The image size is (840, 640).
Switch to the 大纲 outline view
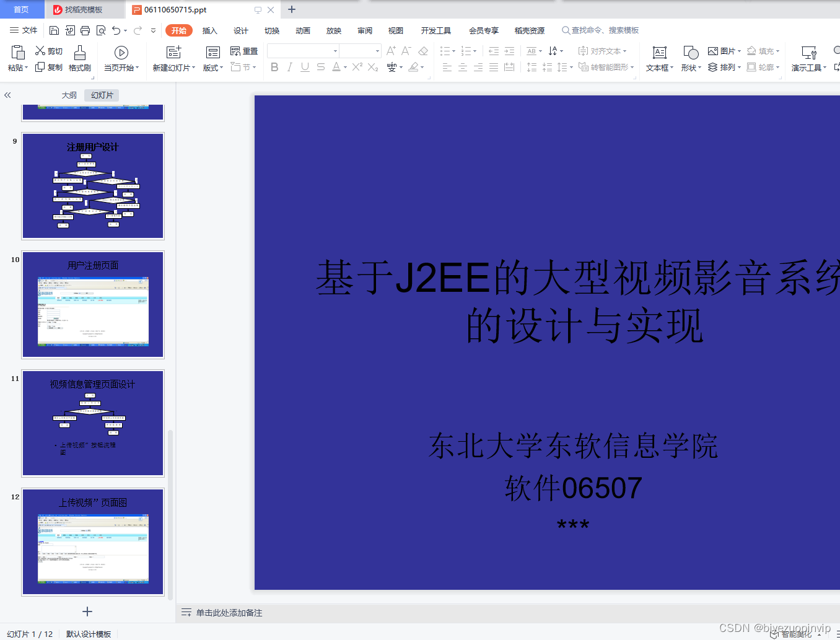click(x=69, y=95)
